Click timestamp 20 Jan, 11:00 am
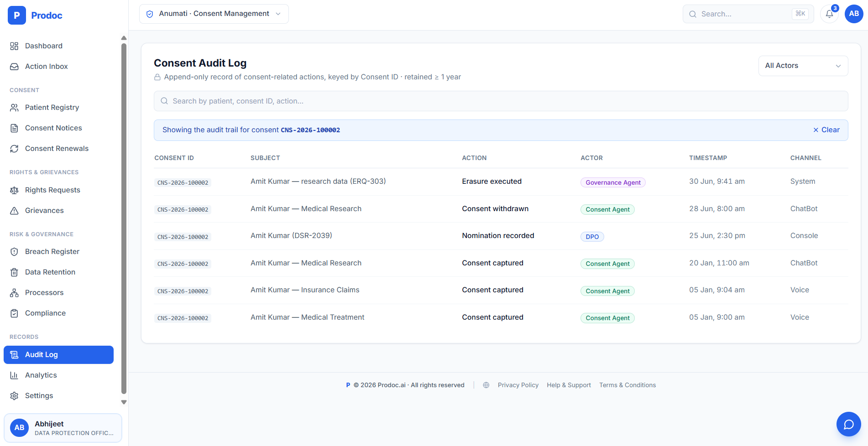The image size is (868, 446). coord(719,263)
